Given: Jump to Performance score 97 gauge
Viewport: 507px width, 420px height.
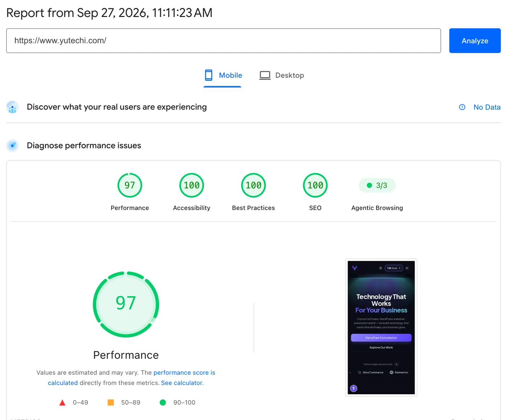Looking at the screenshot, I should click(x=130, y=185).
